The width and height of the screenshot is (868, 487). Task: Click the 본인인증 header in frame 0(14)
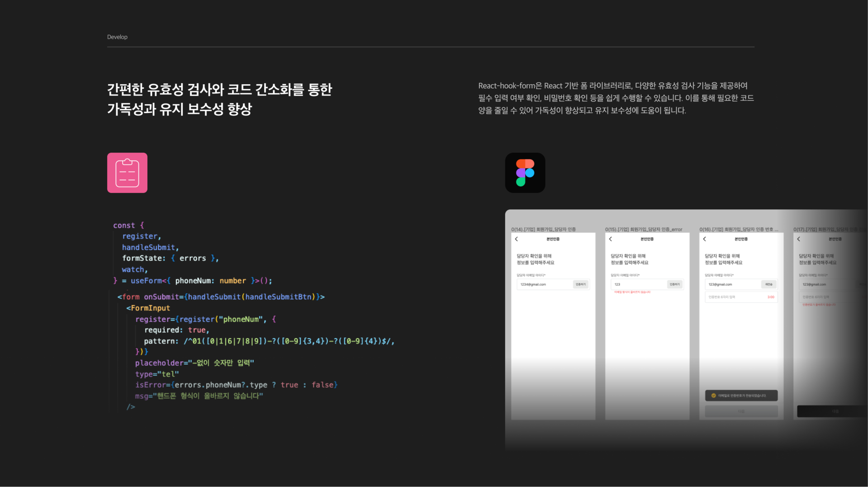[x=553, y=239]
